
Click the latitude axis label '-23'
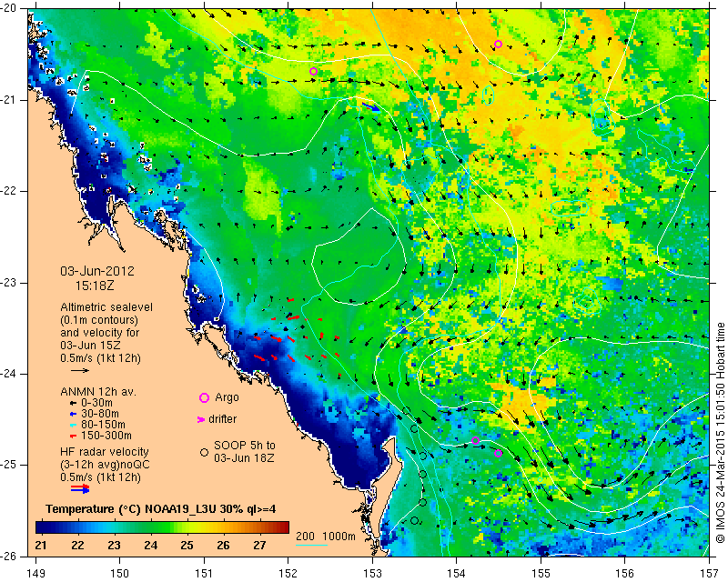coord(10,283)
